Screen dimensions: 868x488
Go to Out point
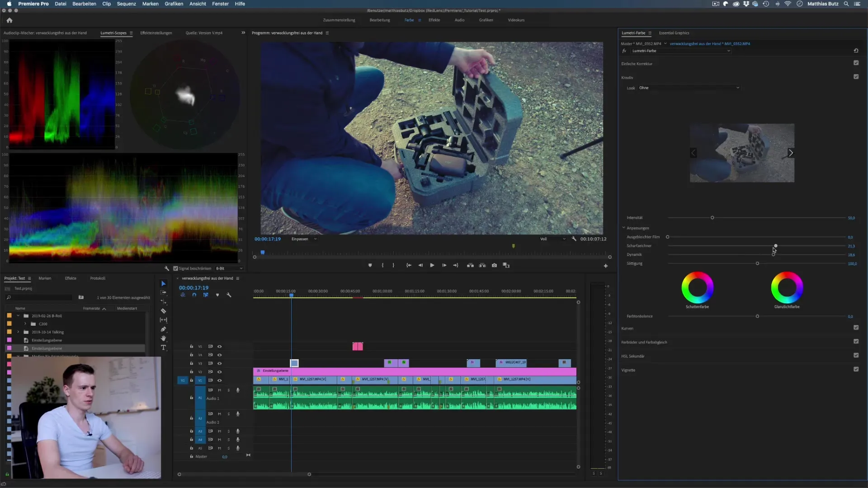point(456,265)
